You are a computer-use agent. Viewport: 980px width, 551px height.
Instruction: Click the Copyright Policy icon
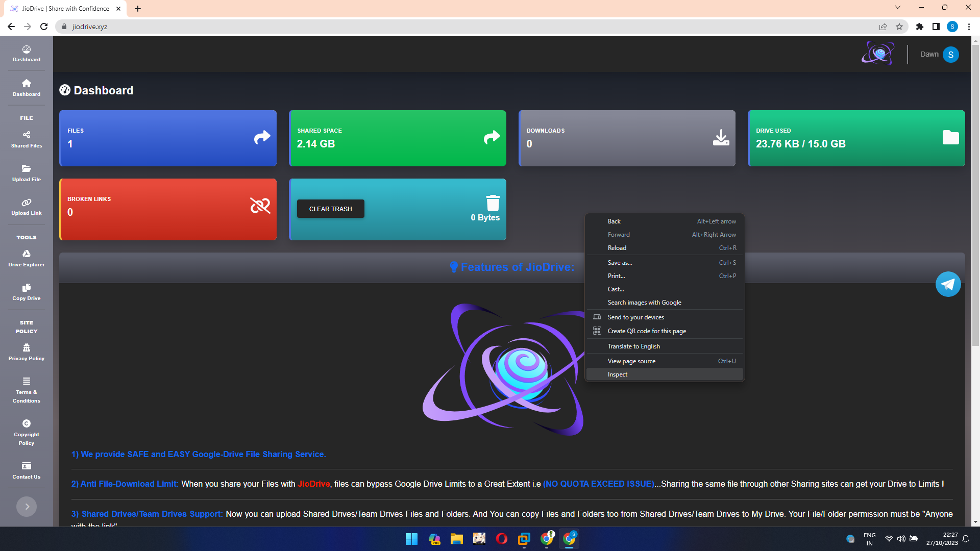pos(27,423)
